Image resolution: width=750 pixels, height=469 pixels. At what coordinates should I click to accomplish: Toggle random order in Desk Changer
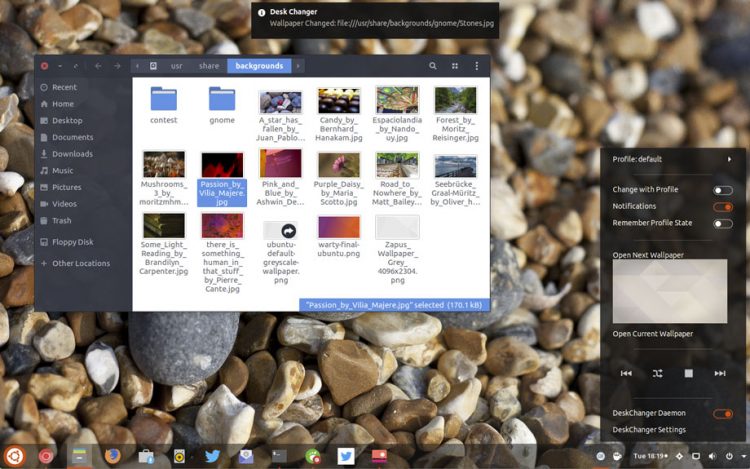click(x=658, y=373)
